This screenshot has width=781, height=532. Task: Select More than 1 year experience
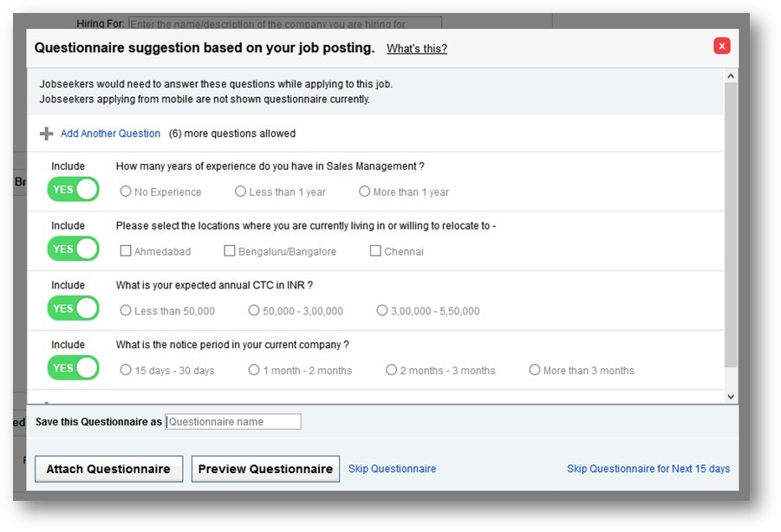(364, 191)
